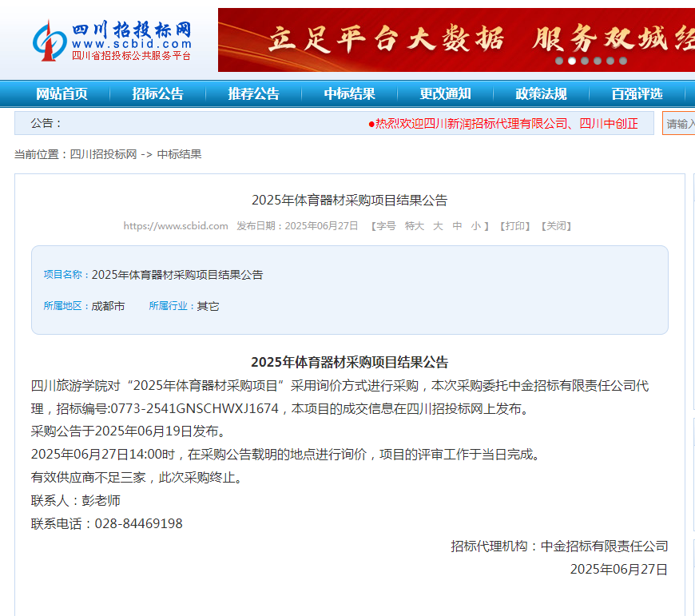The width and height of the screenshot is (695, 616).
Task: Click the 关闭 close link
Action: [x=556, y=226]
